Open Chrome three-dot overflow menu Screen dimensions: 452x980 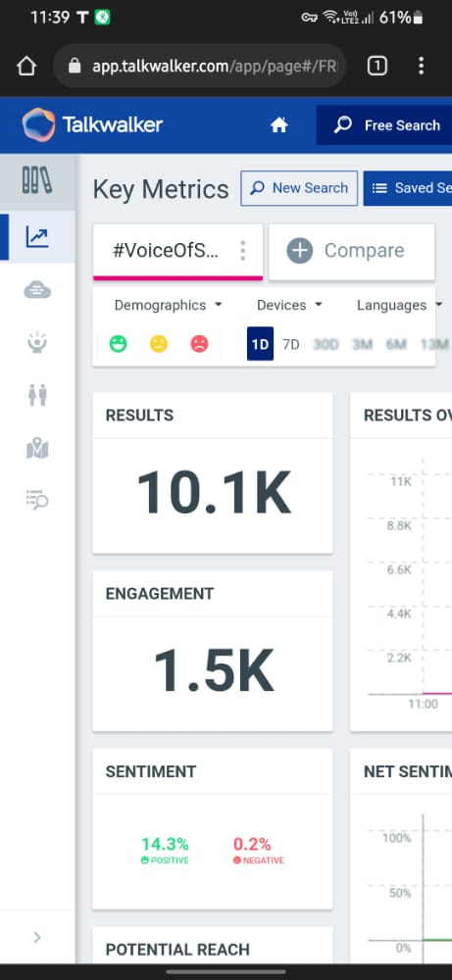click(x=421, y=66)
